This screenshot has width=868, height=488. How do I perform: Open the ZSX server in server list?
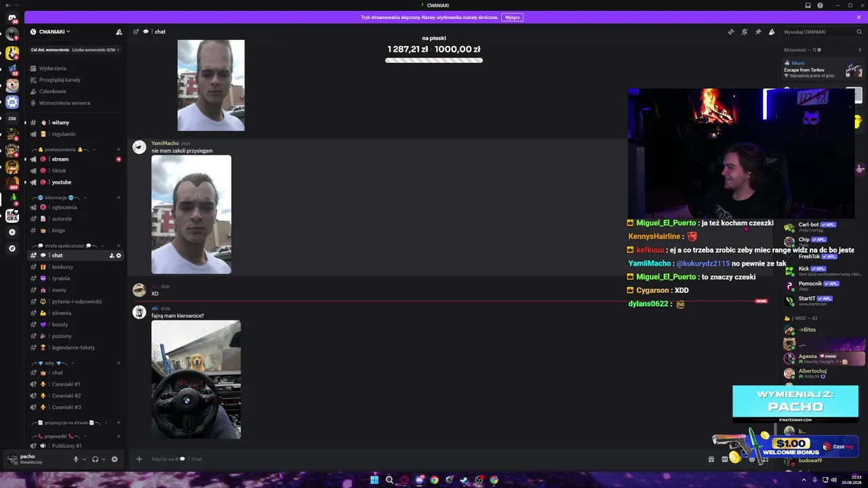tap(12, 118)
